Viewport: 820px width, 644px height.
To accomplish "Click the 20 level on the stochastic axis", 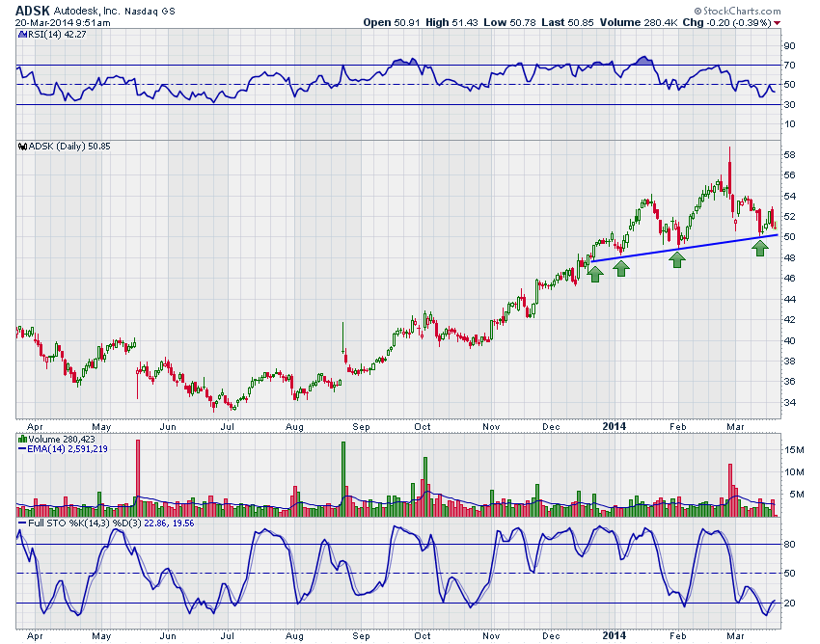I will [x=789, y=604].
